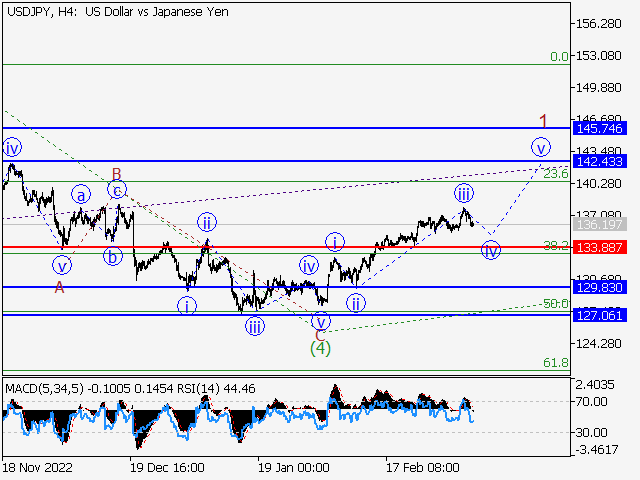Click the red wave B label

point(117,174)
